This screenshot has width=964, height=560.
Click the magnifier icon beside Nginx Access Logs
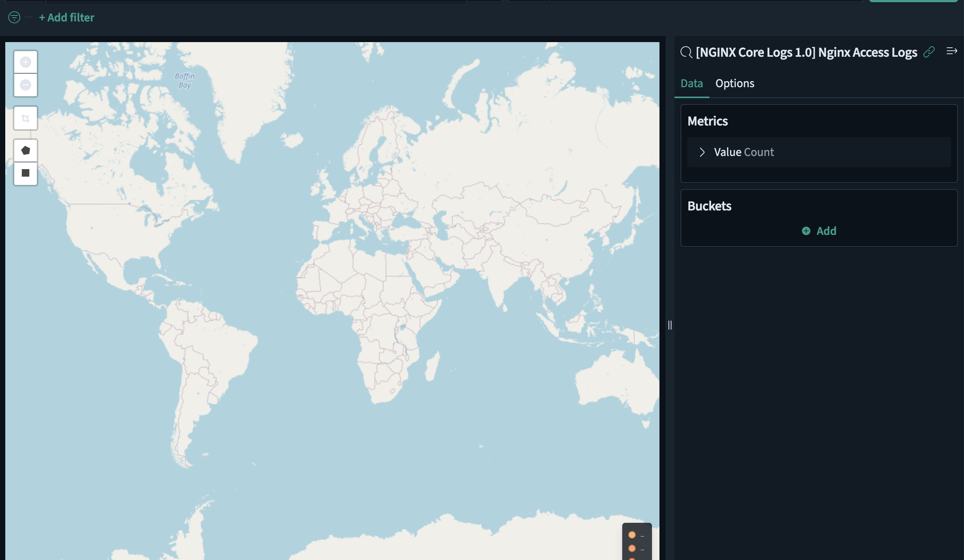[686, 52]
